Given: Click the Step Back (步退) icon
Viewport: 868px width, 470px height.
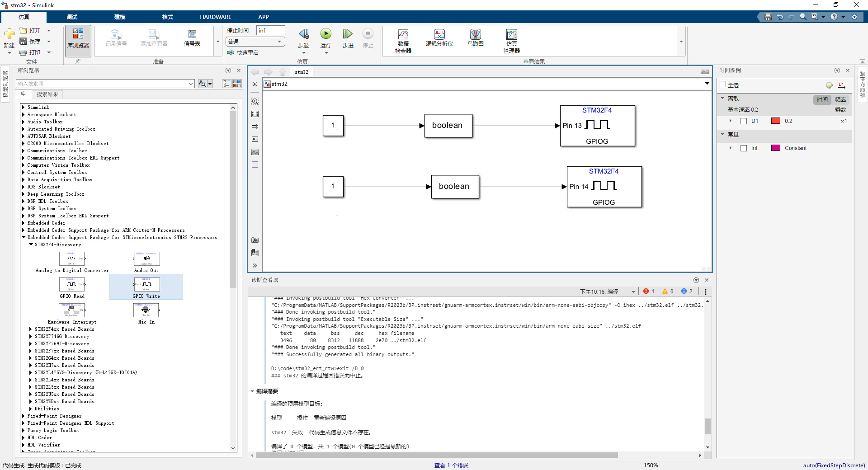Looking at the screenshot, I should click(304, 34).
